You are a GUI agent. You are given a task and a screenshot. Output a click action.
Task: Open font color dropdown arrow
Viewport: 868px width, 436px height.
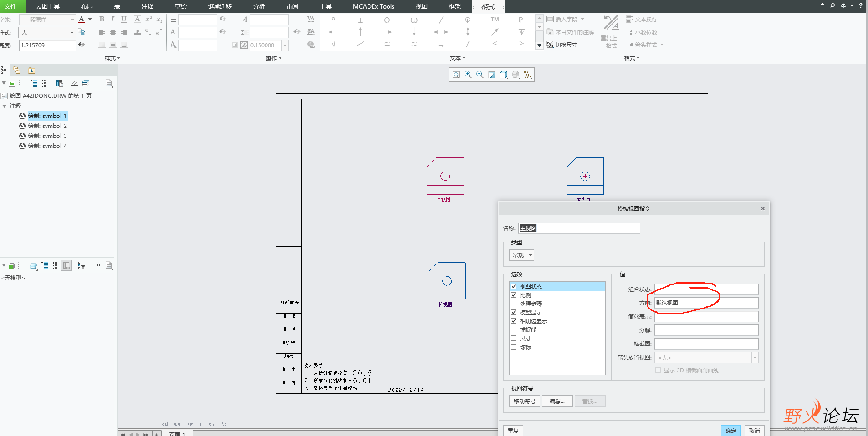90,19
